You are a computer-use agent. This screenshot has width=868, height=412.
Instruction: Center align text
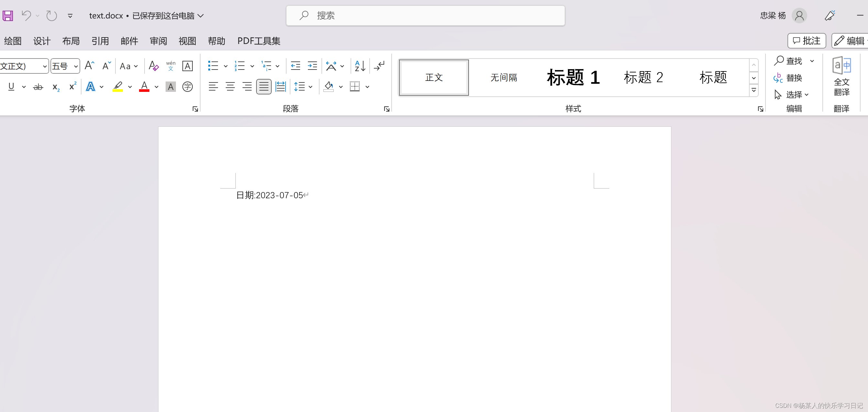point(230,87)
